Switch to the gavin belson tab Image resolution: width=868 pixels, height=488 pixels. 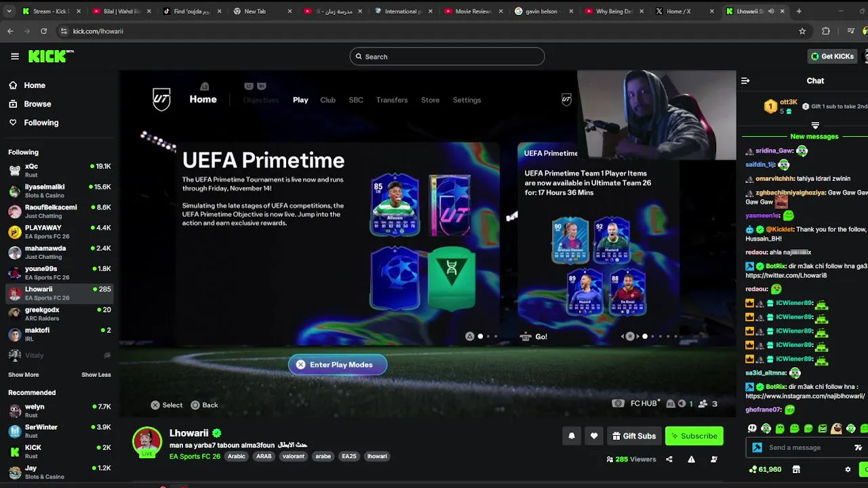pos(542,11)
